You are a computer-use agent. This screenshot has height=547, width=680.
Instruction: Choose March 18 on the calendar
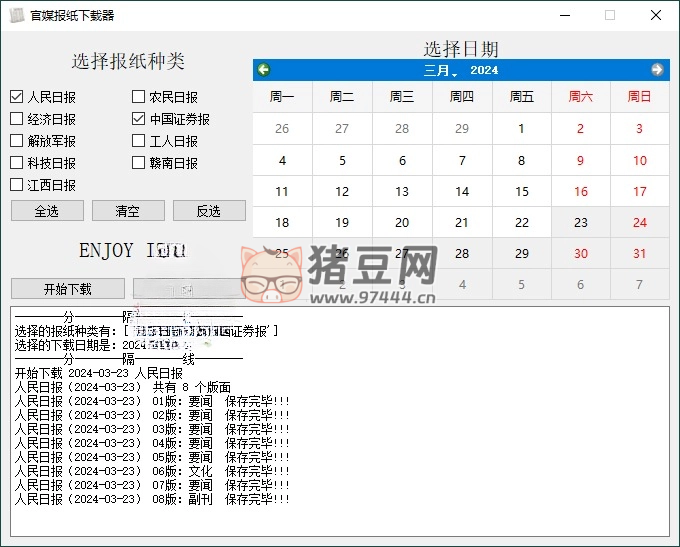282,223
